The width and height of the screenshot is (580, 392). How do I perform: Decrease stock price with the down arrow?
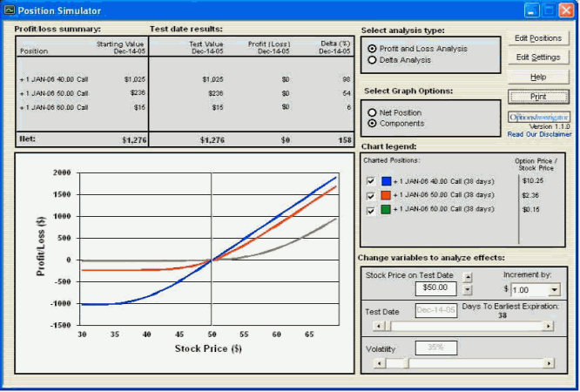(x=468, y=289)
